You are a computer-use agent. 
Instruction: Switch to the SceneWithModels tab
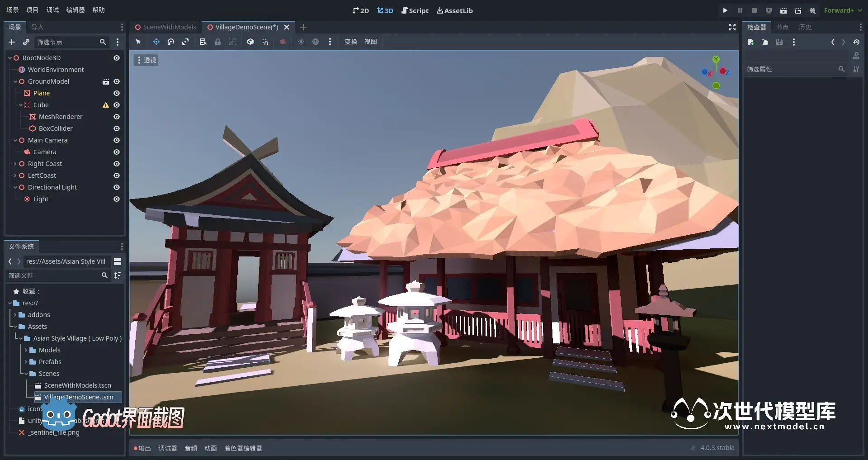[x=165, y=27]
